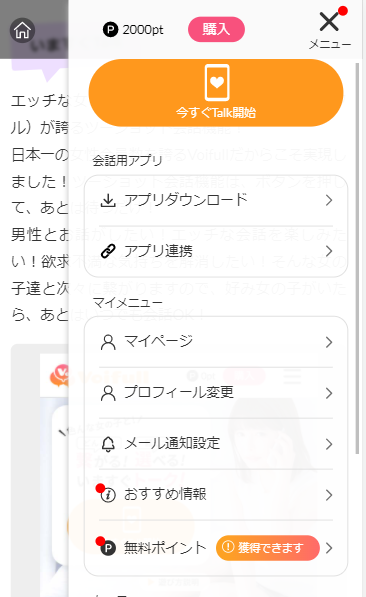
Task: Expand マイページ chevron arrow
Action: tap(329, 342)
